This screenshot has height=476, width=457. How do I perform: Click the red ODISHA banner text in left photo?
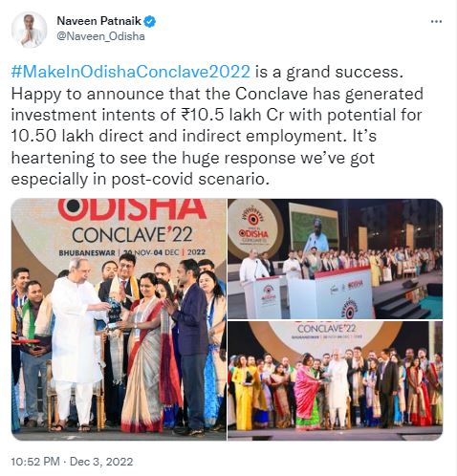pos(133,209)
